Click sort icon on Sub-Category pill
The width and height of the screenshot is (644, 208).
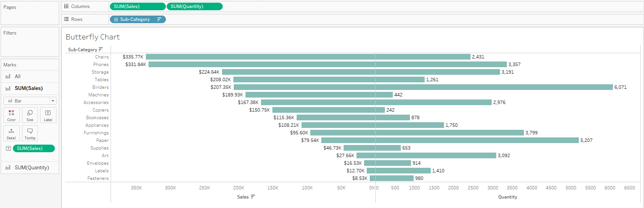pos(159,19)
